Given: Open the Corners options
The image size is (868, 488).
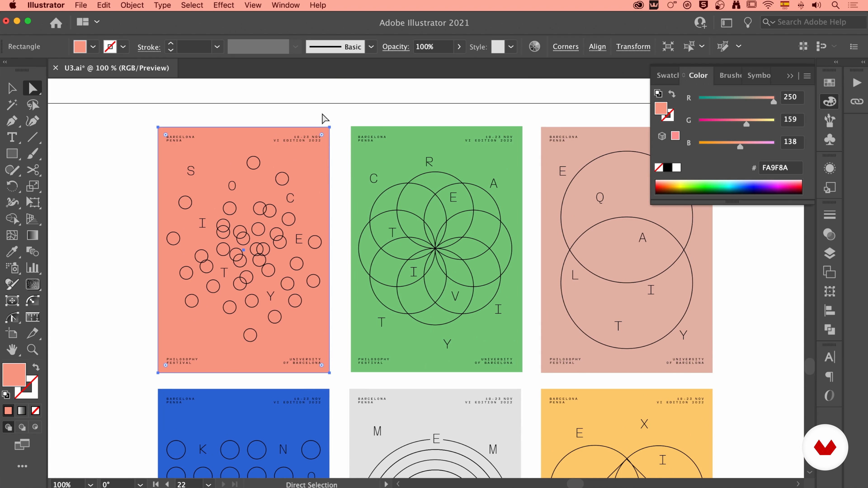Looking at the screenshot, I should [x=565, y=47].
